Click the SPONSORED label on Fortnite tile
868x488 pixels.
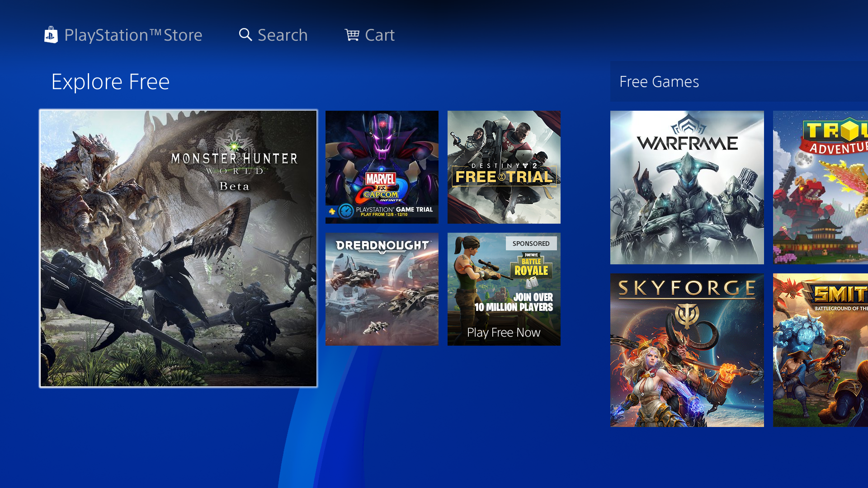coord(531,244)
